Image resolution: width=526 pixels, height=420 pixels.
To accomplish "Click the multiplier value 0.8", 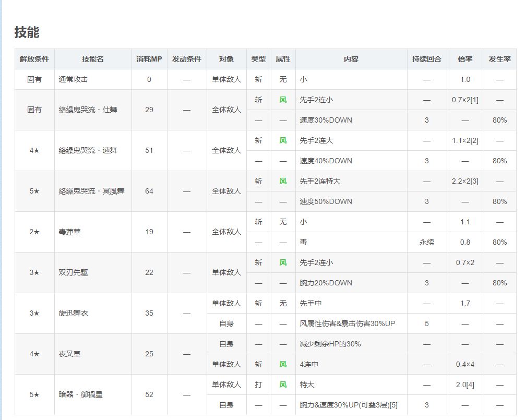I will pos(465,242).
